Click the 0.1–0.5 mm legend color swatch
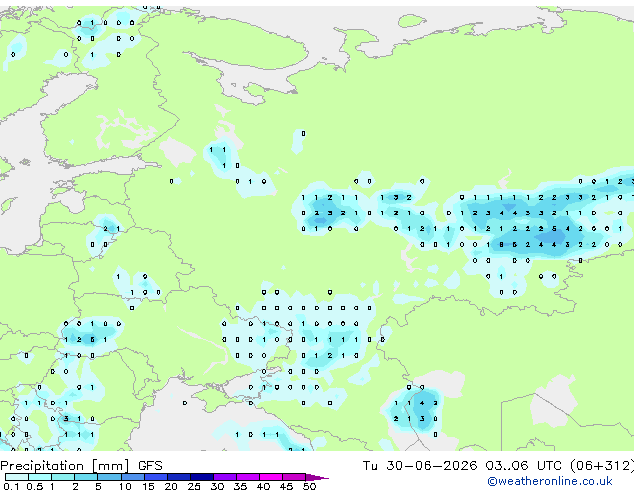This screenshot has width=634, height=490. [x=17, y=477]
